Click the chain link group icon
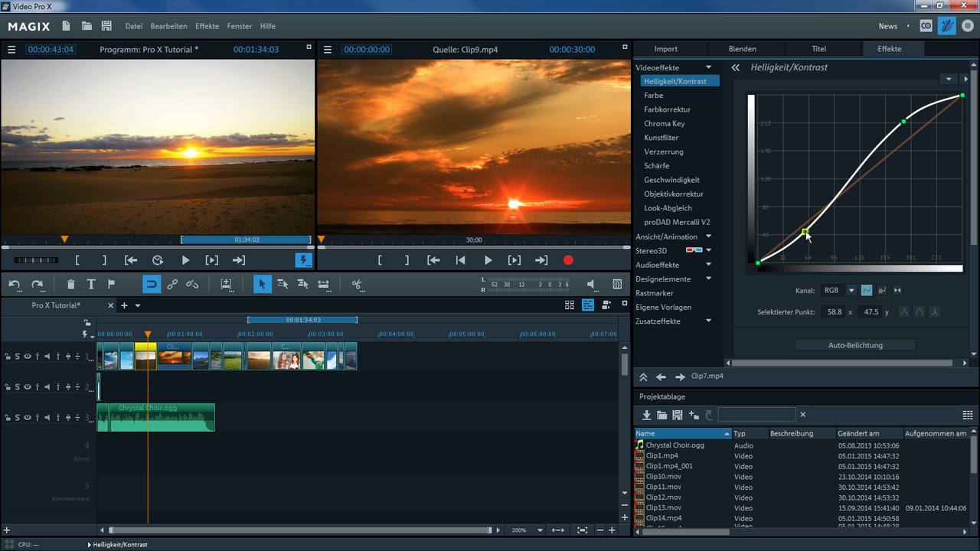Screen dimensions: 980x551 [172, 284]
